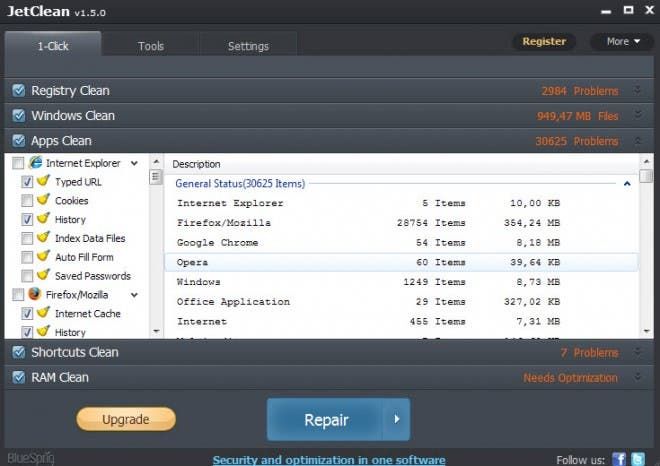Expand the Shortcuts Clean section chevron

point(638,352)
